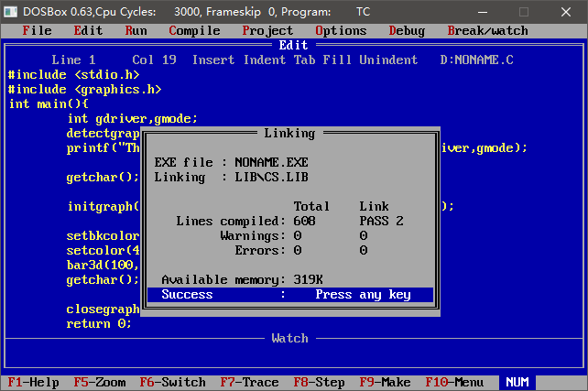The width and height of the screenshot is (588, 391).
Task: Open the Run menu
Action: pyautogui.click(x=136, y=30)
